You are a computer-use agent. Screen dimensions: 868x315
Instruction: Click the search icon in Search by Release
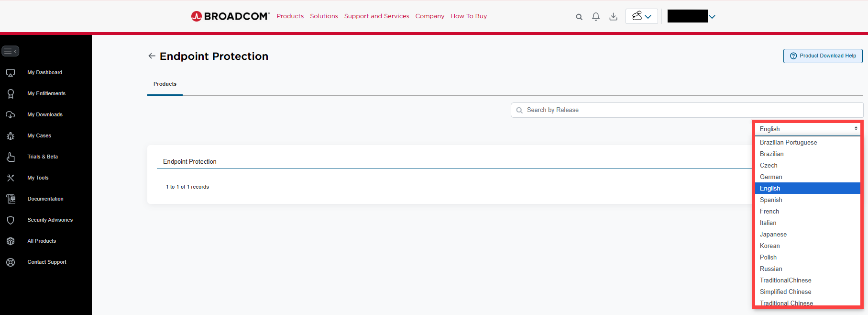(x=519, y=110)
